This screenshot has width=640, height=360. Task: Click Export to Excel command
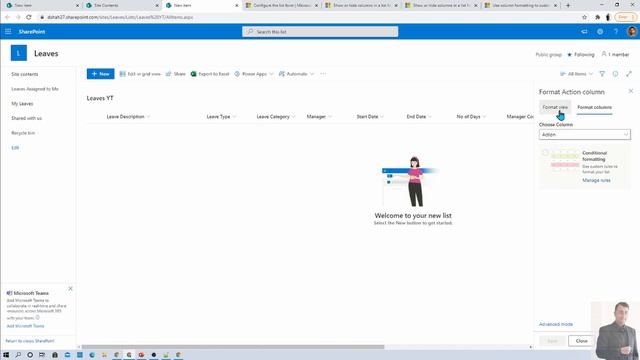pos(210,74)
